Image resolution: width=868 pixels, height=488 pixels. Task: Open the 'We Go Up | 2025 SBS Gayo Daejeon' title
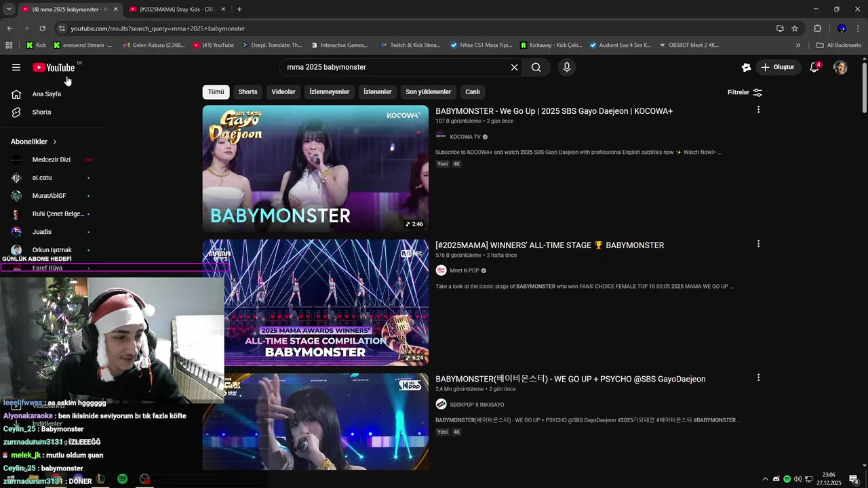554,111
